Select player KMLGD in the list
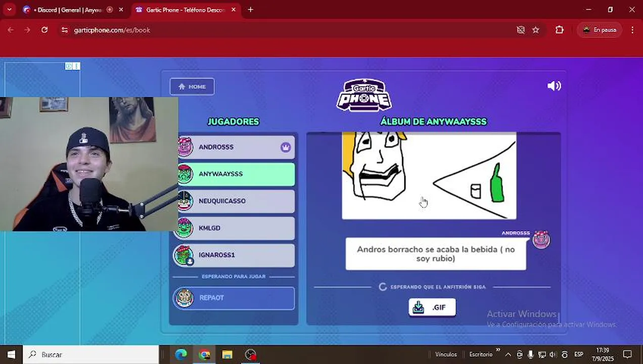This screenshot has height=364, width=643. point(235,228)
